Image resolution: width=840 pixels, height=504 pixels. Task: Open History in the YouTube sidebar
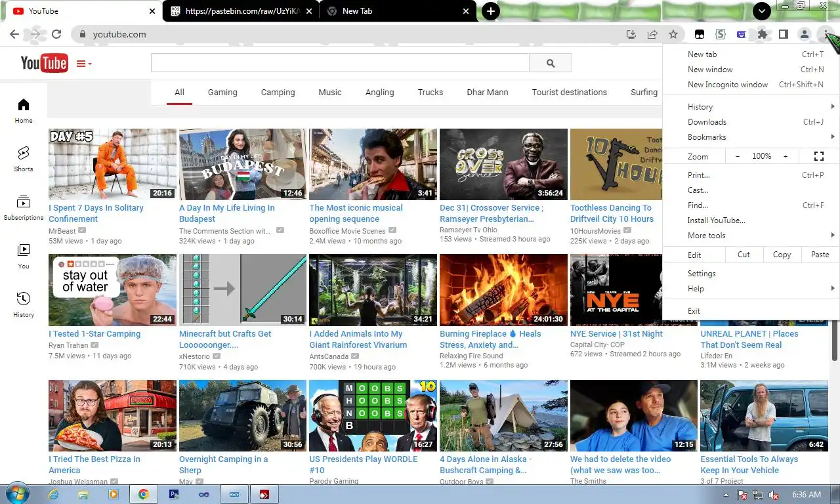24,304
